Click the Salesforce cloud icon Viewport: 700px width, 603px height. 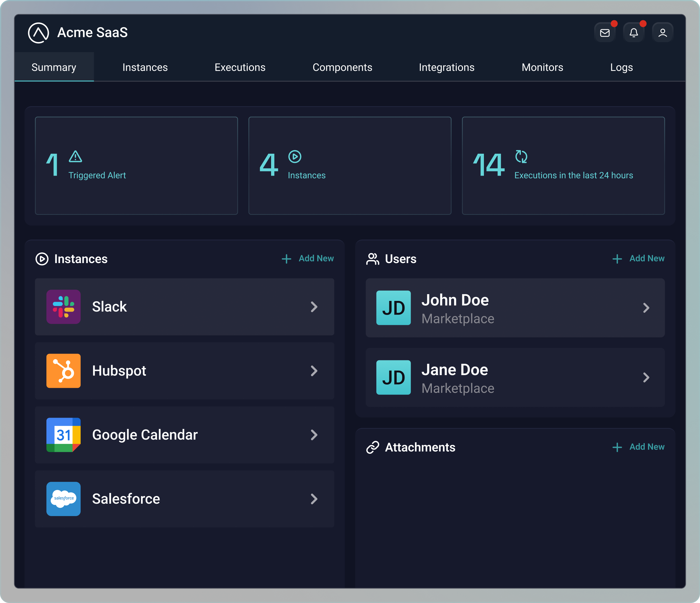64,499
